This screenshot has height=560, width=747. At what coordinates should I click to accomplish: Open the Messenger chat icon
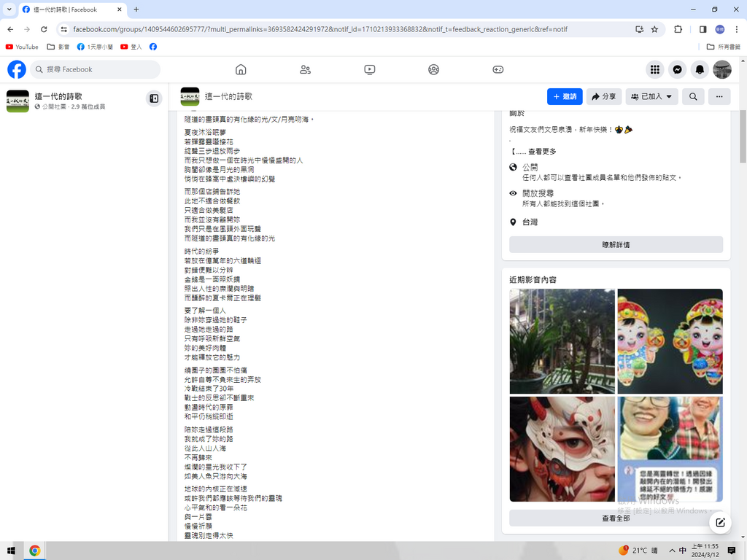[678, 69]
